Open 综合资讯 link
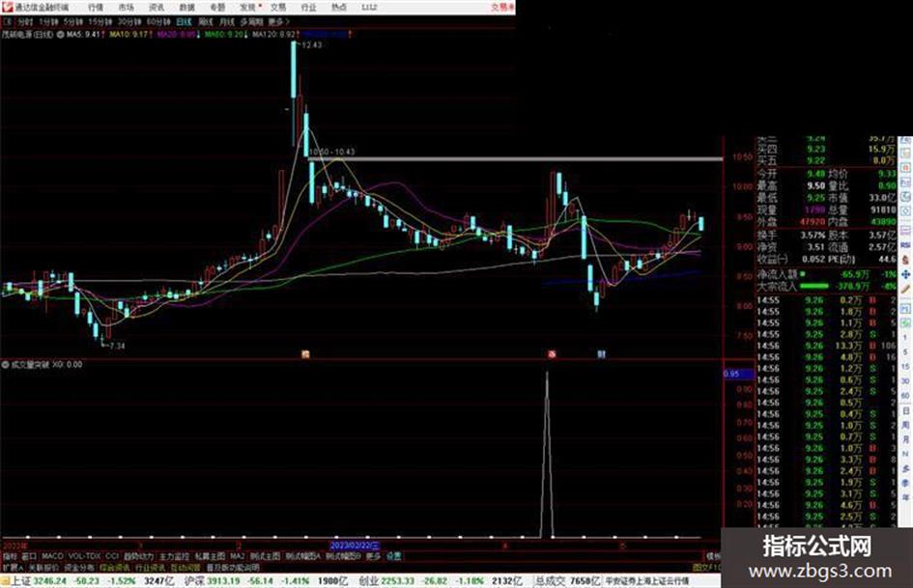This screenshot has height=588, width=913. [114, 567]
